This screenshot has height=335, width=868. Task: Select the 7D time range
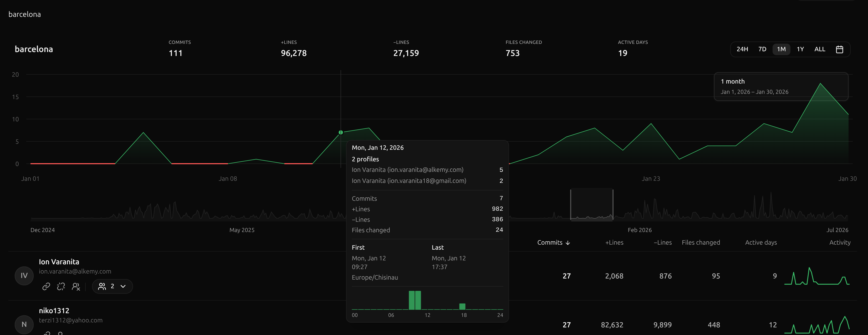click(762, 49)
